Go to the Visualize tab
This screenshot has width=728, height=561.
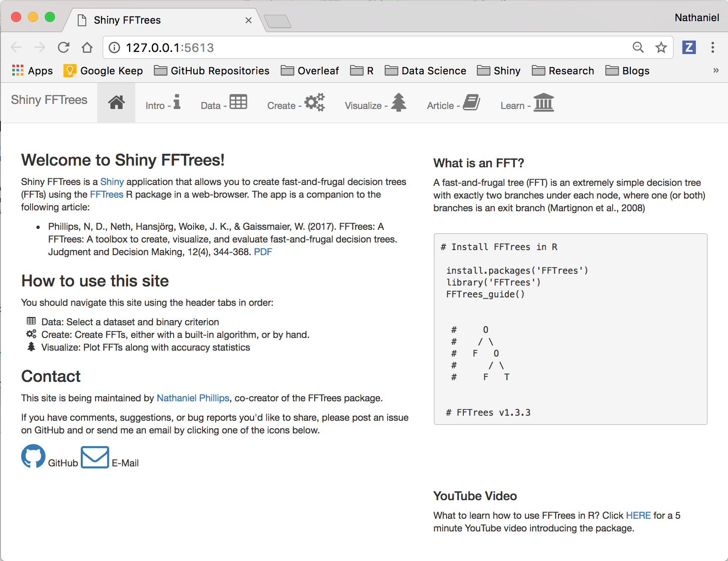coord(375,102)
